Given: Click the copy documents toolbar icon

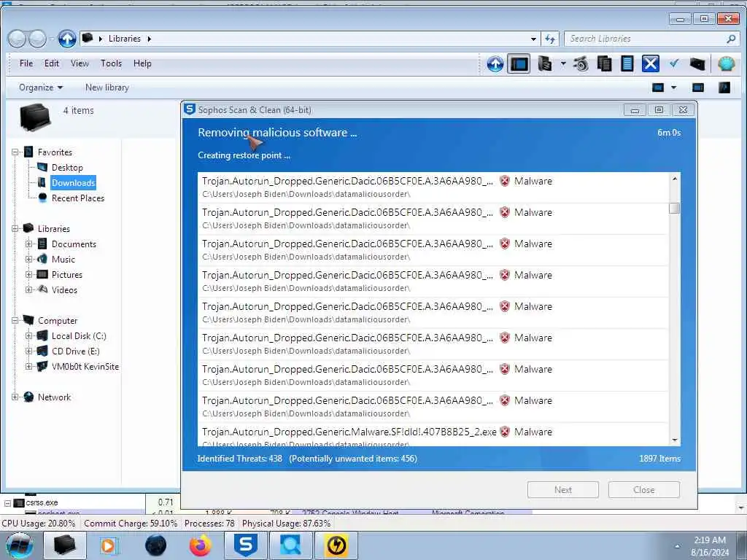Looking at the screenshot, I should tap(604, 64).
